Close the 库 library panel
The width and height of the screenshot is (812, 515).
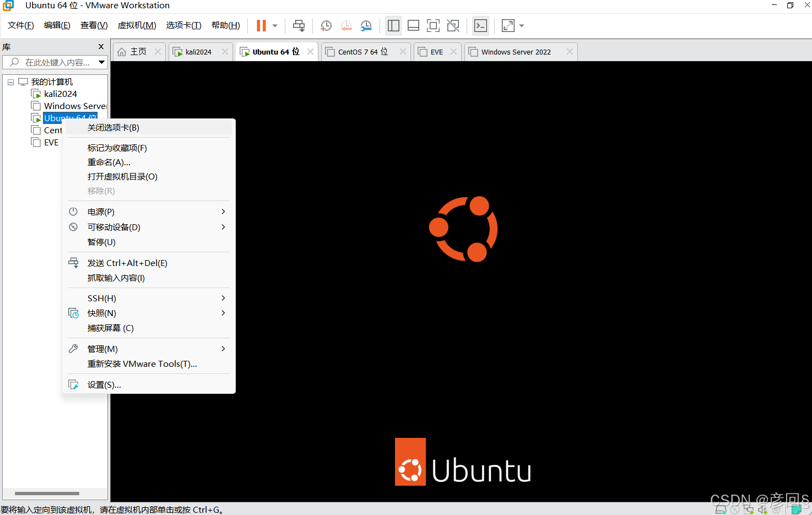point(101,47)
